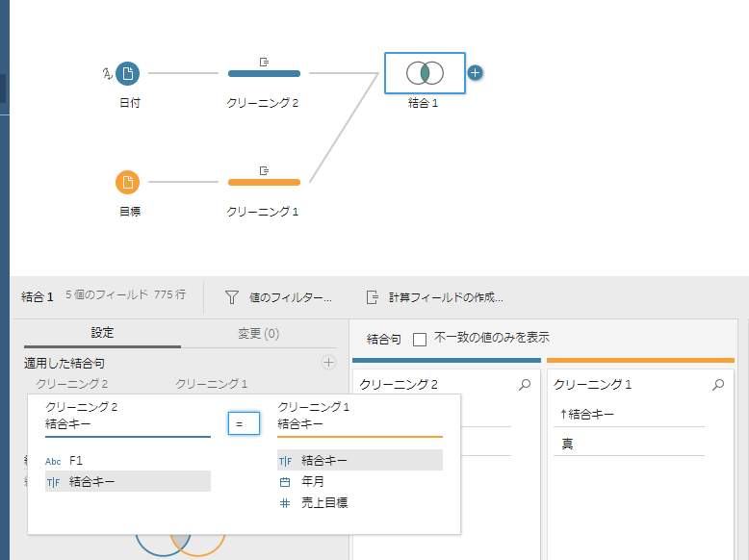Open the equals operator dropdown

pos(244,423)
